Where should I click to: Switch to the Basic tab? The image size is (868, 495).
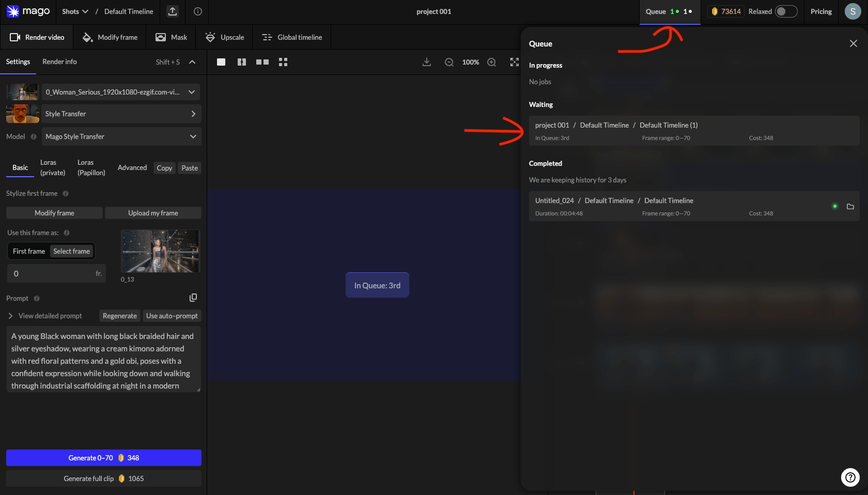click(20, 167)
